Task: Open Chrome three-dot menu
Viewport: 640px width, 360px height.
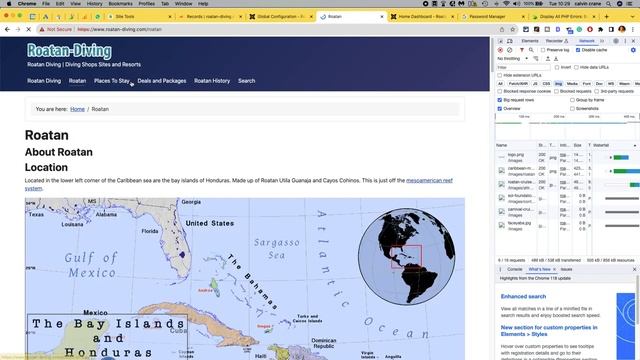Action: tap(633, 29)
